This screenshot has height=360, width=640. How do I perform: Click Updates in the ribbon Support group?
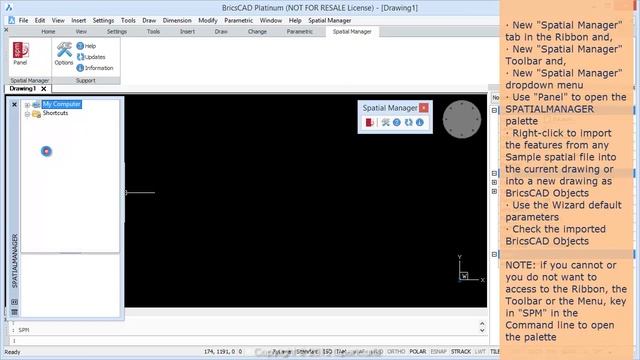click(x=91, y=57)
